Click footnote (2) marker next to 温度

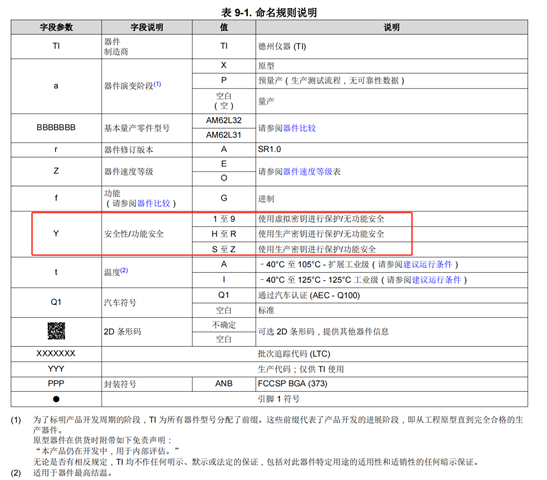[124, 270]
